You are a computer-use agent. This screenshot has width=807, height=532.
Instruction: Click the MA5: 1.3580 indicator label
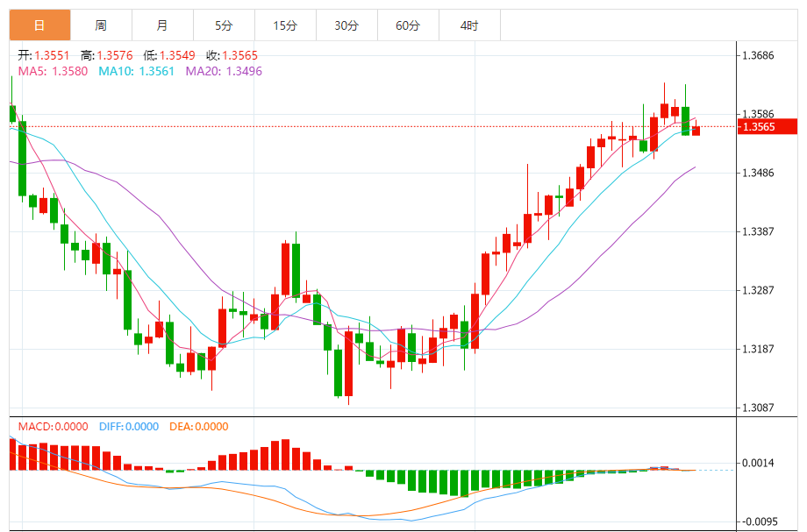(53, 72)
